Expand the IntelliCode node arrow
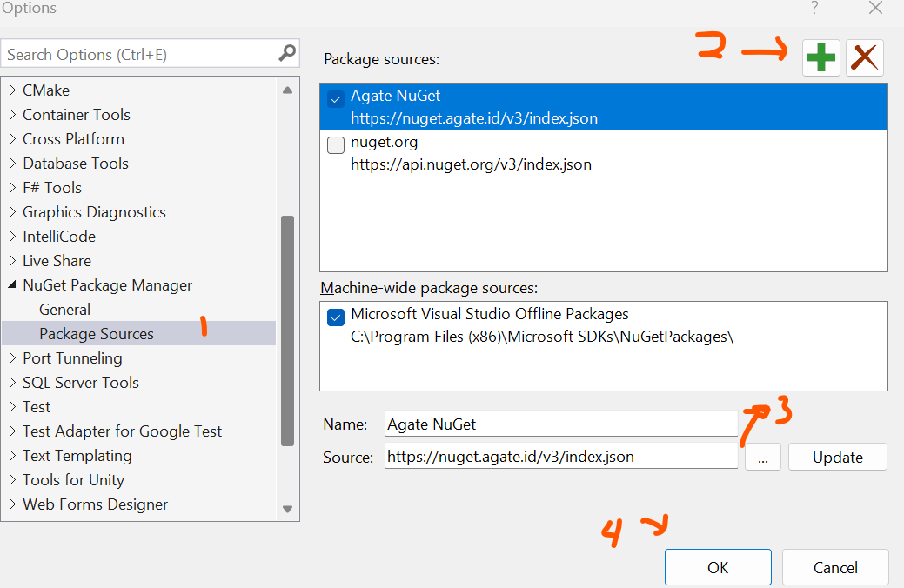 12,237
